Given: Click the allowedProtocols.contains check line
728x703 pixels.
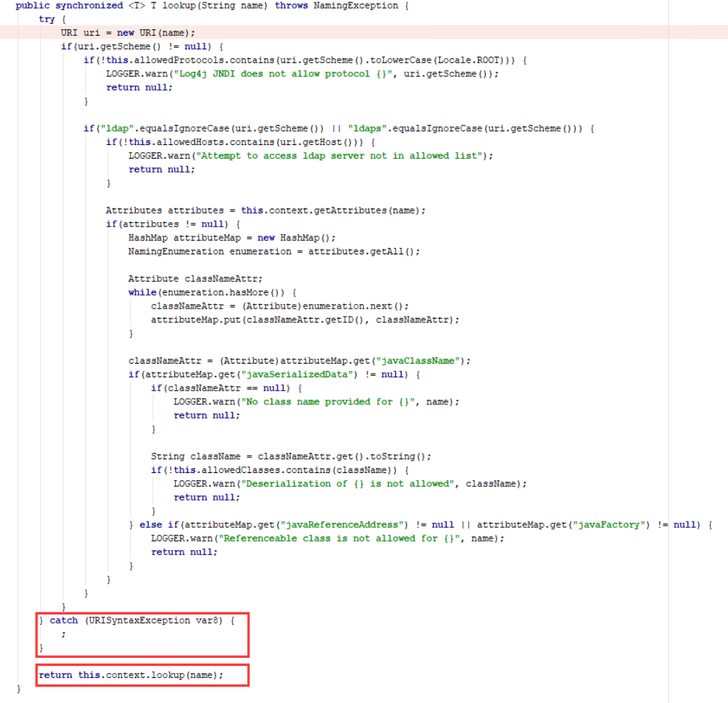Looking at the screenshot, I should (x=305, y=60).
